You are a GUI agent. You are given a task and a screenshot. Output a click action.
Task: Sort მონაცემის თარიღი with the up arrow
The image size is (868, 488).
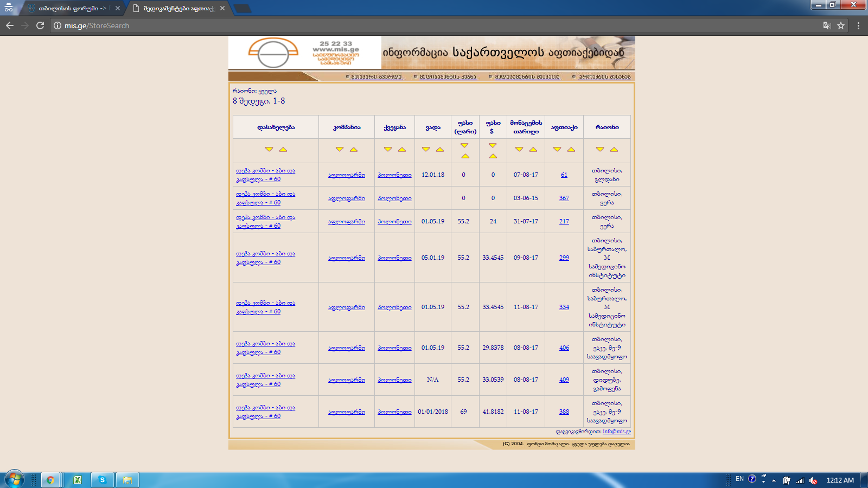(533, 149)
